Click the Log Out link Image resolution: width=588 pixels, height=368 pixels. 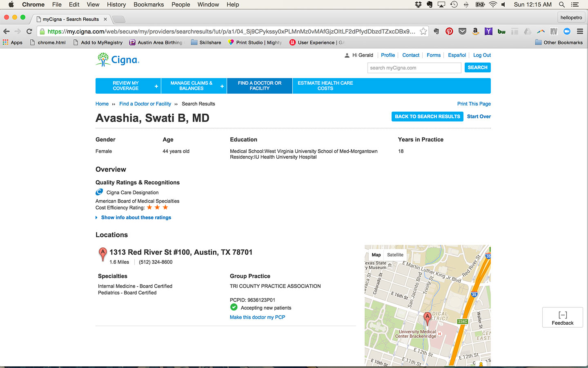(x=482, y=55)
